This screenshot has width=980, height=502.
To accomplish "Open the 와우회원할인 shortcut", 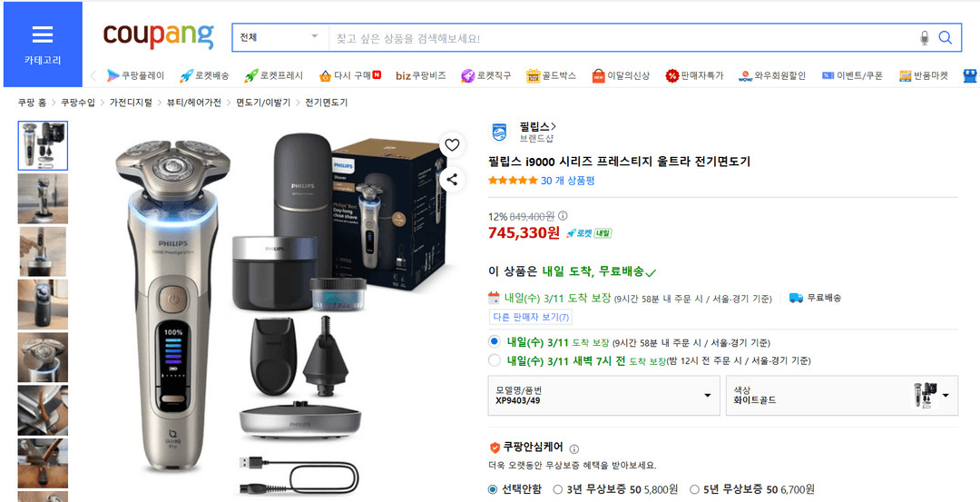I will pyautogui.click(x=772, y=75).
